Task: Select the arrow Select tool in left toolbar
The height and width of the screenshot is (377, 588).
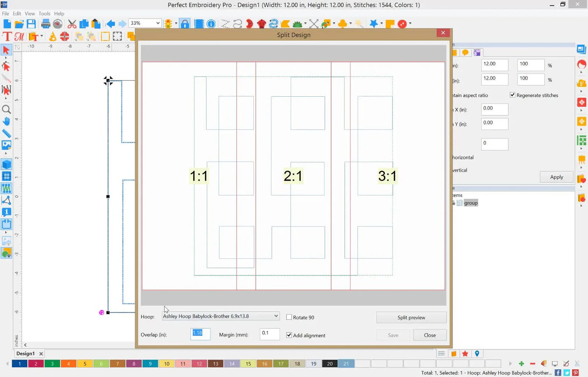Action: [x=6, y=50]
